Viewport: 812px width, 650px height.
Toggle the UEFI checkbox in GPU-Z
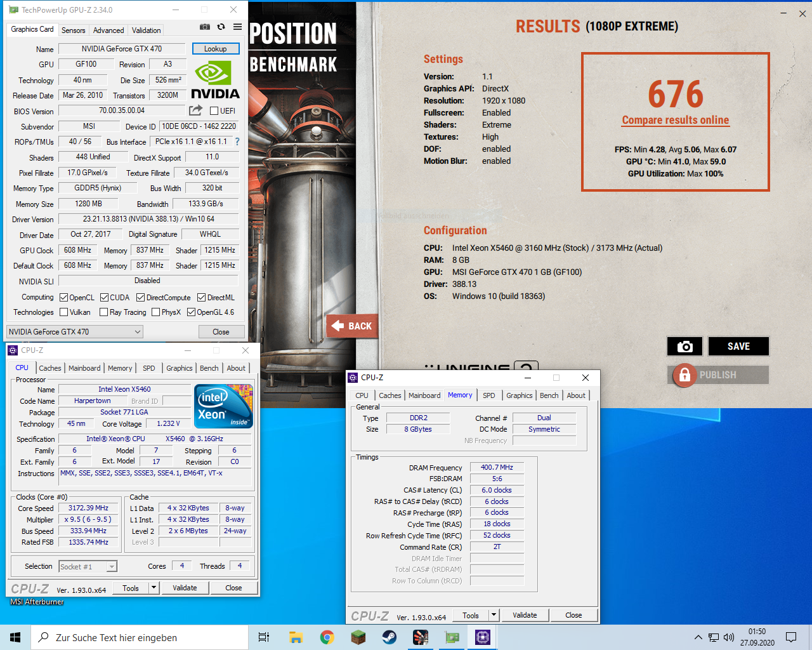tap(214, 110)
